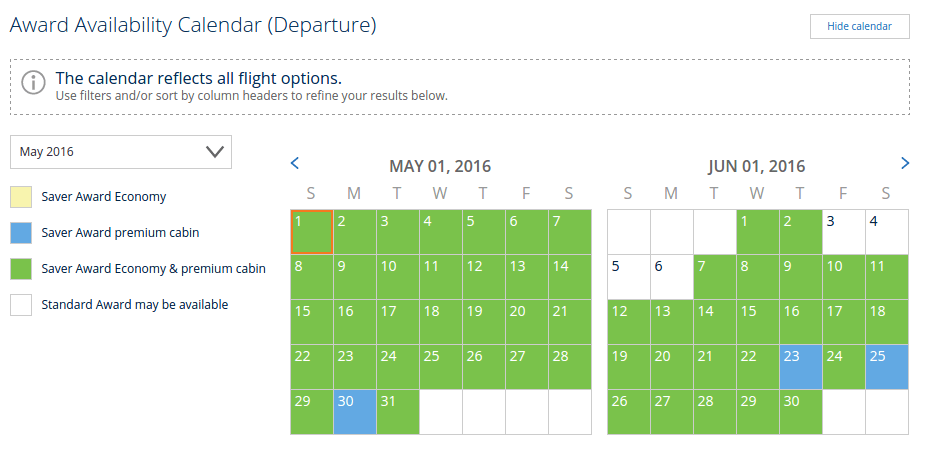Image resolution: width=926 pixels, height=454 pixels.
Task: Click the yellow Saver Award Economy swatch
Action: click(x=21, y=197)
